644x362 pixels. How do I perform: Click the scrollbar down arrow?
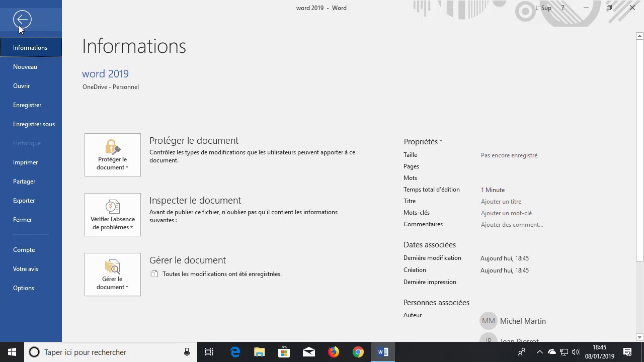(639, 337)
